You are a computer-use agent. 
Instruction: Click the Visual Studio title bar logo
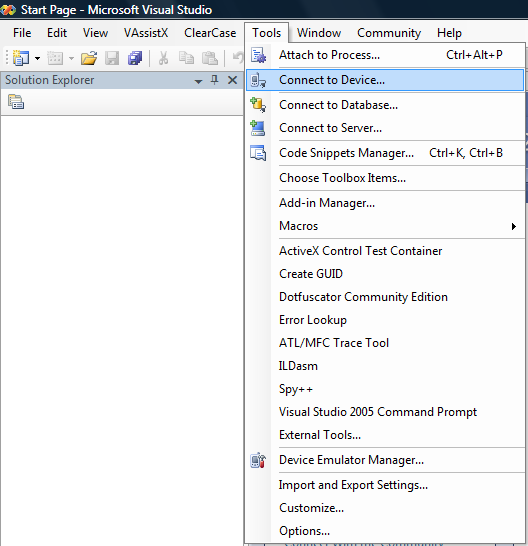pyautogui.click(x=8, y=10)
